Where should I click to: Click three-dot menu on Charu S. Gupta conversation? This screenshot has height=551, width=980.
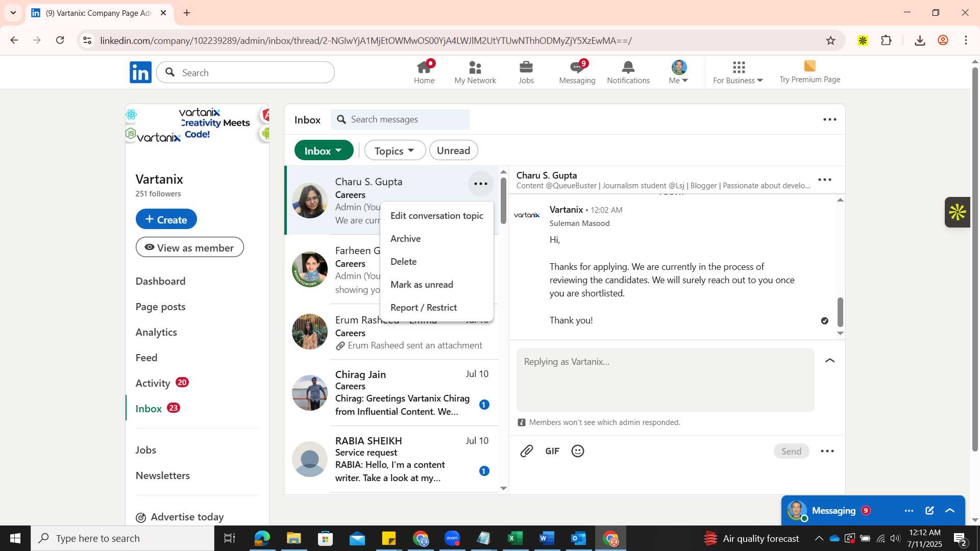point(481,184)
